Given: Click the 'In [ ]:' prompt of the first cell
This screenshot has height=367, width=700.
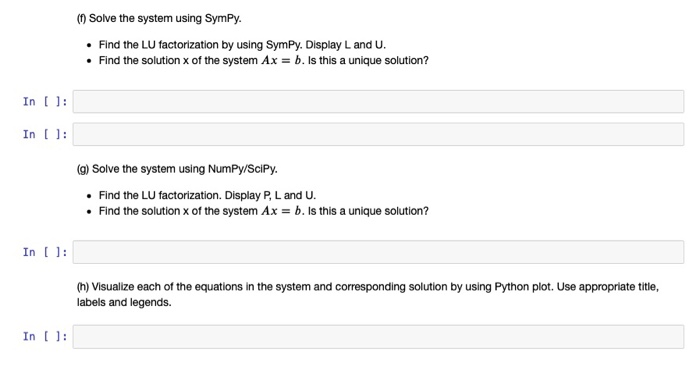Looking at the screenshot, I should 45,102.
